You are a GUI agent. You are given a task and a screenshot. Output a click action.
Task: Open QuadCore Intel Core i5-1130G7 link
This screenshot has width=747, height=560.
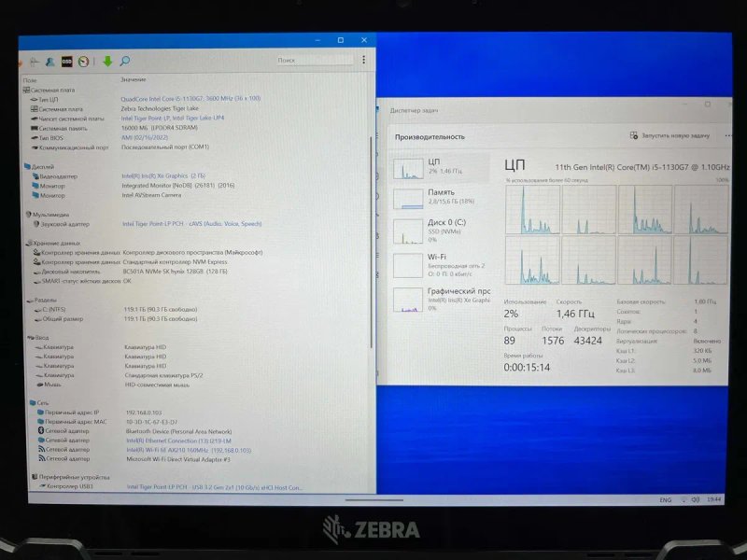tap(190, 99)
